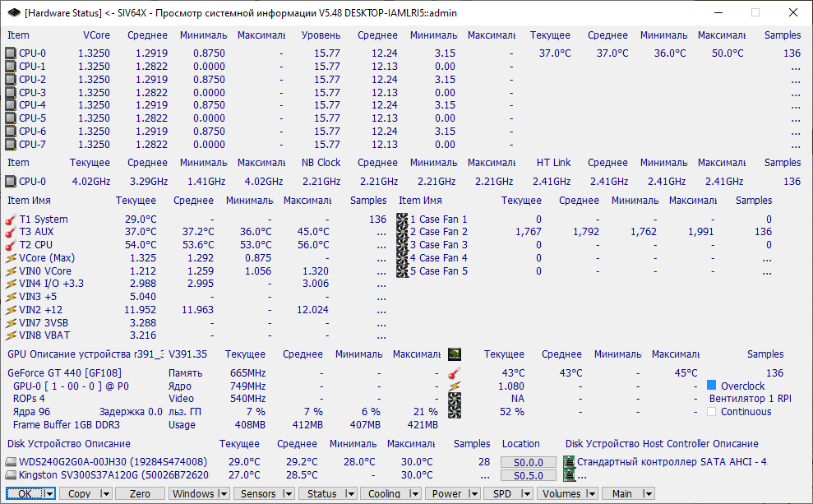Open the Volumes button dropdown arrow
Screen dimensions: 813x504
tap(592, 493)
